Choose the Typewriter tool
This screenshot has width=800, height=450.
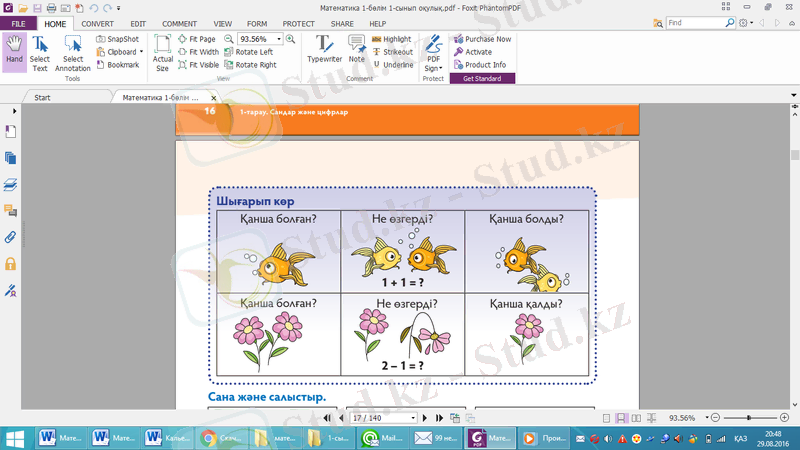(324, 50)
